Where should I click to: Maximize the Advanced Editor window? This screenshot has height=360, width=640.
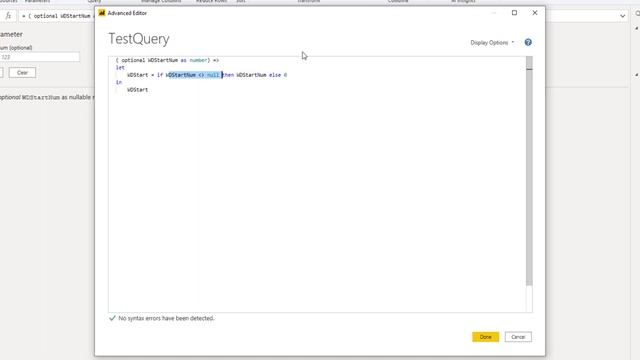pos(514,13)
